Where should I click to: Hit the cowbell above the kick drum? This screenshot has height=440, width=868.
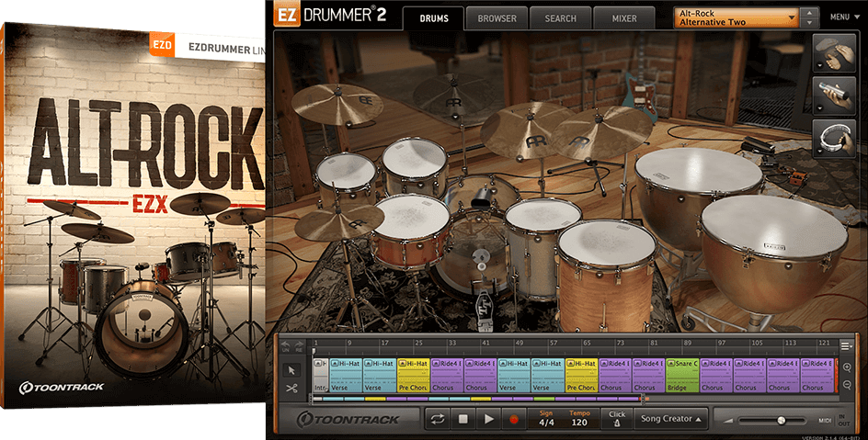481,197
